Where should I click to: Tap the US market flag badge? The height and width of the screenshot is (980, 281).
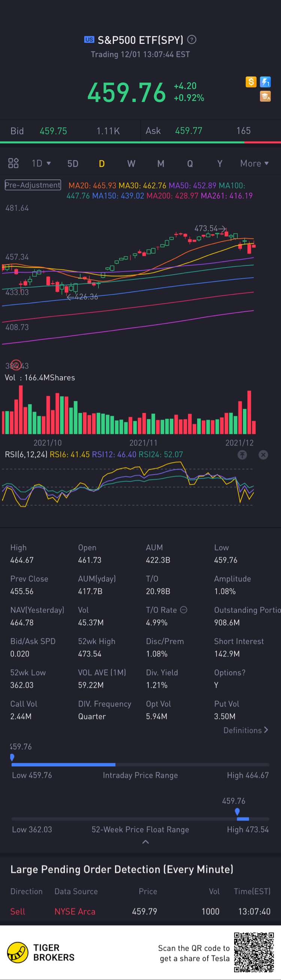[89, 39]
